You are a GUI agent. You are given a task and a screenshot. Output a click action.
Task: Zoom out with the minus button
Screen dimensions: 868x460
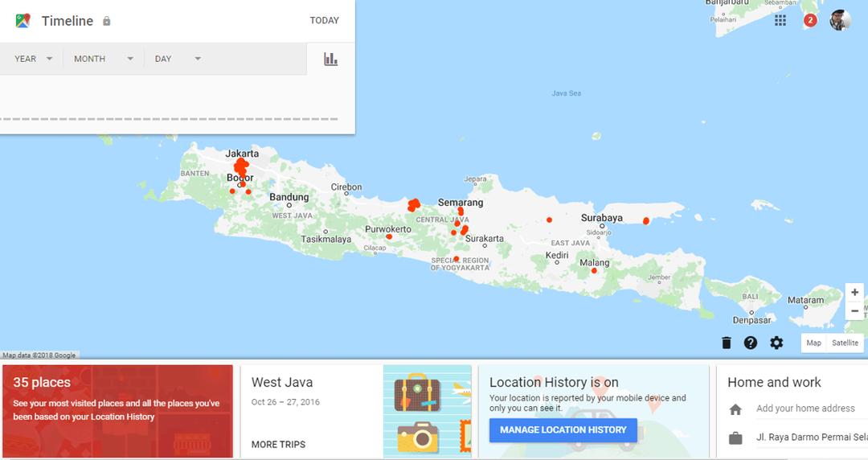click(x=854, y=310)
